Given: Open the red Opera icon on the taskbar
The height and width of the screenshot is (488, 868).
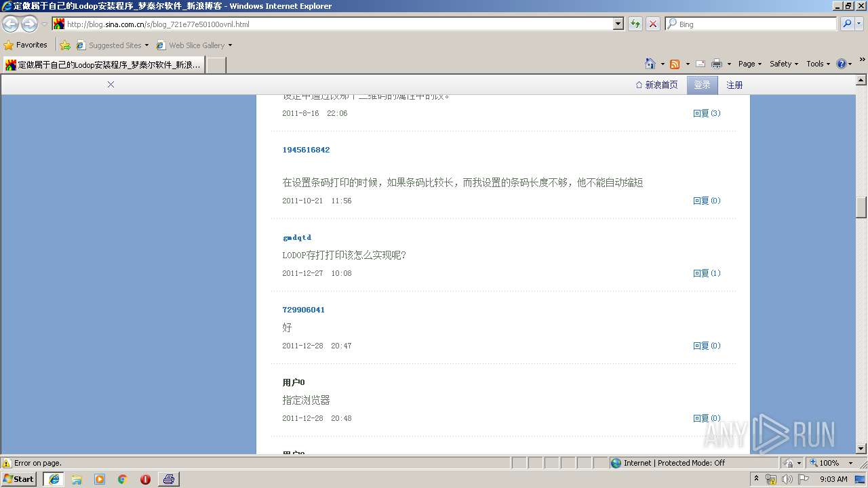Looking at the screenshot, I should (x=145, y=479).
